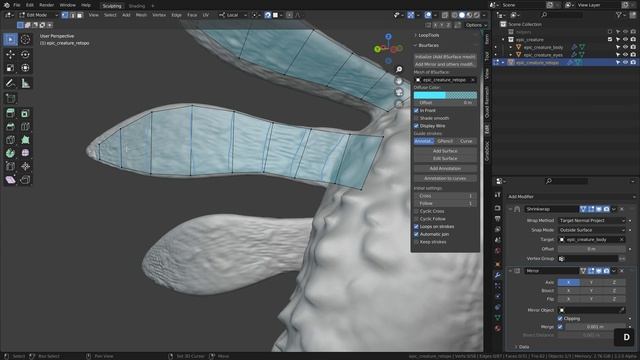This screenshot has width=640, height=360.
Task: Click the Edit Surface button
Action: click(x=445, y=159)
